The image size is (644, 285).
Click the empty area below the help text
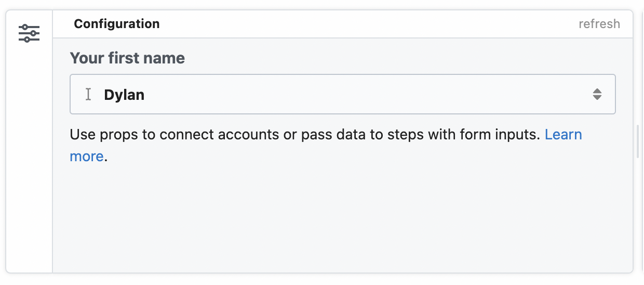(343, 218)
